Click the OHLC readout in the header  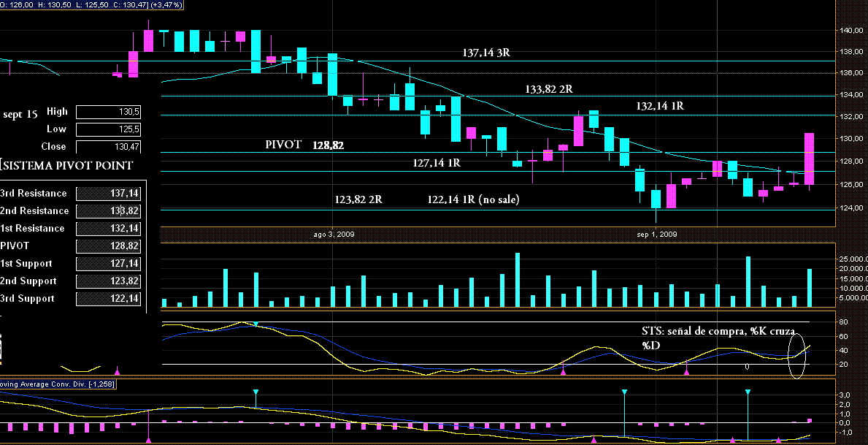point(93,4)
